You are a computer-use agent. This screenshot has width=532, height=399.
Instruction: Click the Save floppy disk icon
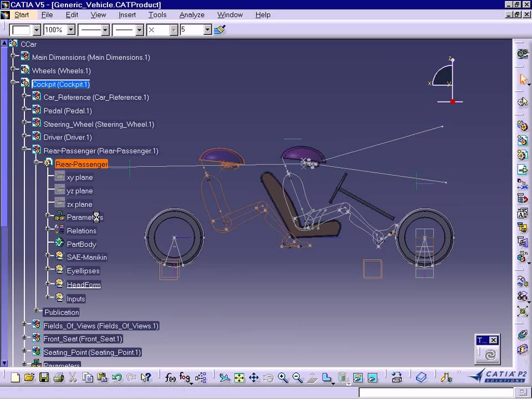pyautogui.click(x=44, y=378)
